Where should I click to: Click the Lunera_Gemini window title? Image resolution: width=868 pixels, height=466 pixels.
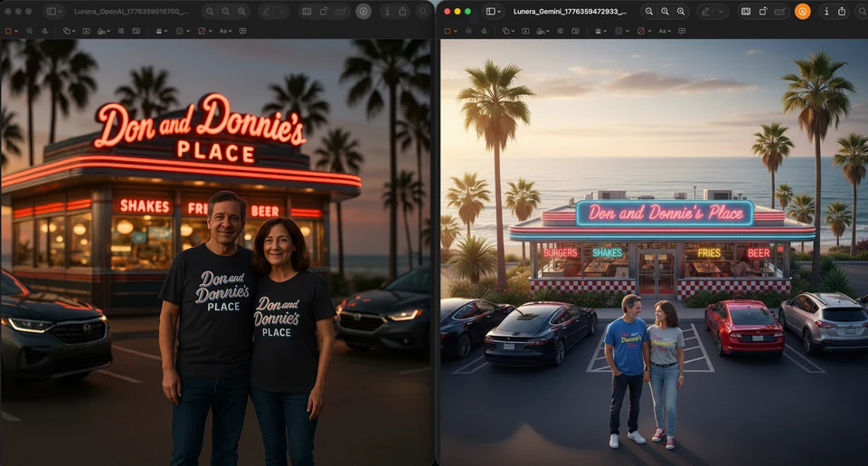tap(571, 11)
